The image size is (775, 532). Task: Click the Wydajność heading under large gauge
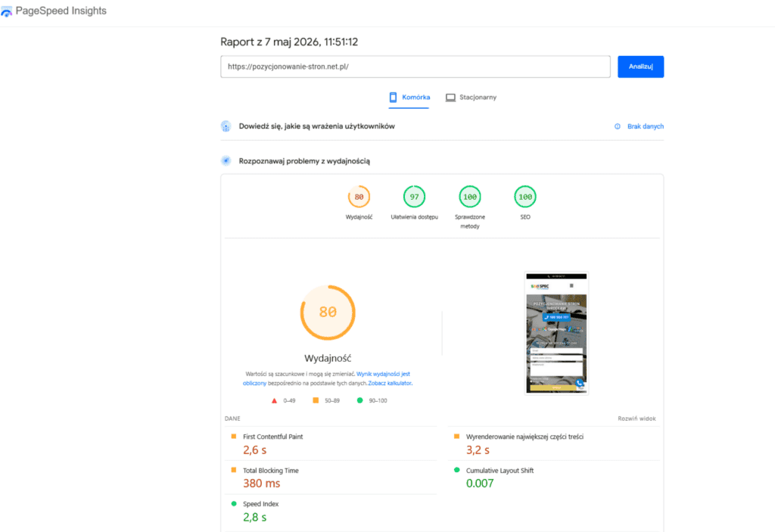328,358
